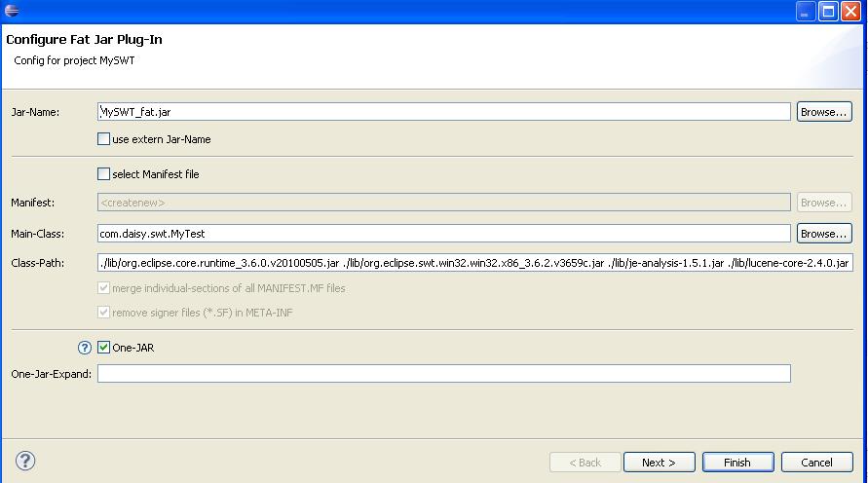Click the Config for project MySWT text

(x=74, y=60)
